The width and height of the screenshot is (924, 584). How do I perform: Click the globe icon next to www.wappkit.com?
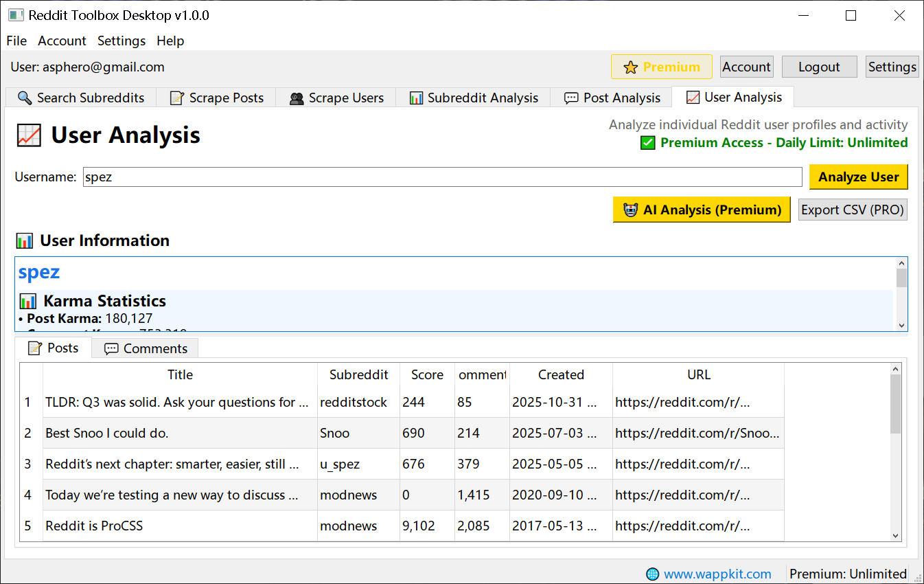653,574
